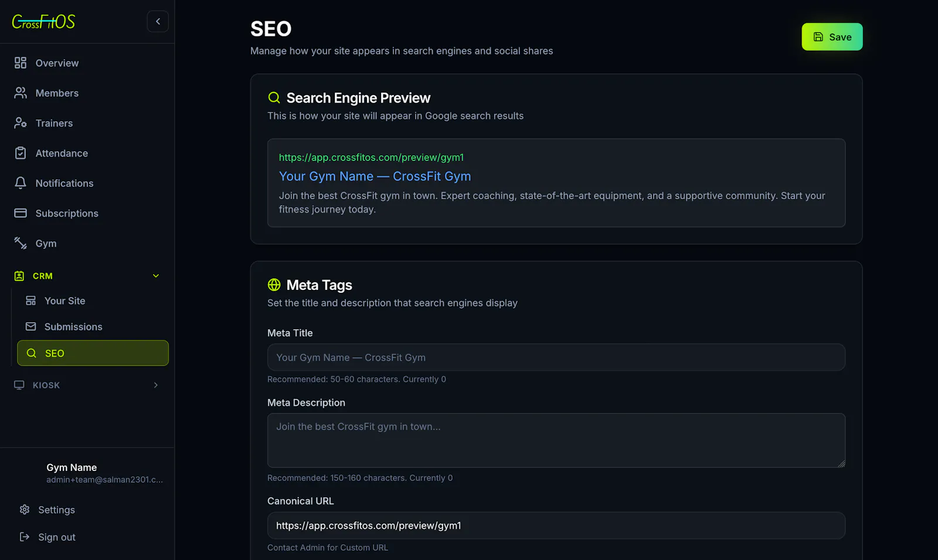The width and height of the screenshot is (938, 560).
Task: Click the Gym Name account profile
Action: [87, 473]
